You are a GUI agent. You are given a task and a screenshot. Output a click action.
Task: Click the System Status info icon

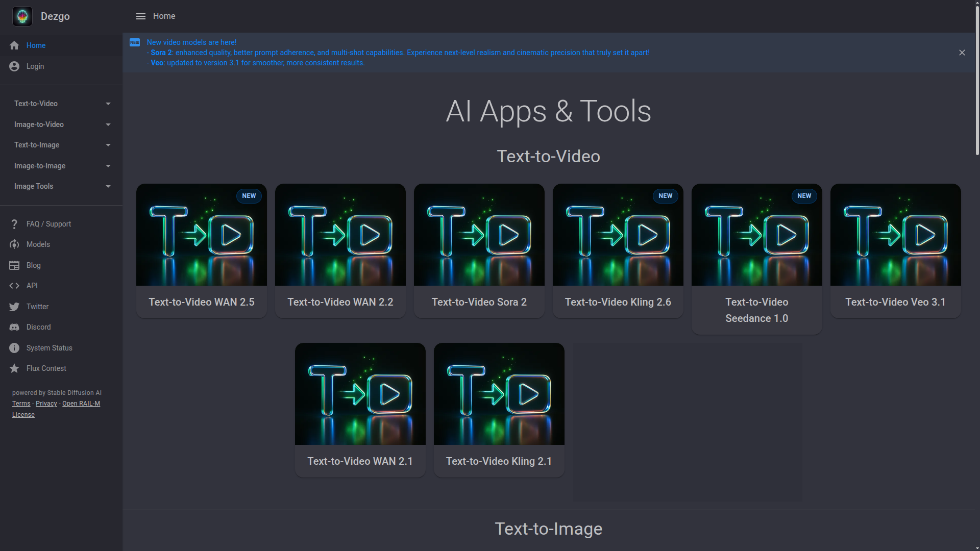click(x=14, y=348)
